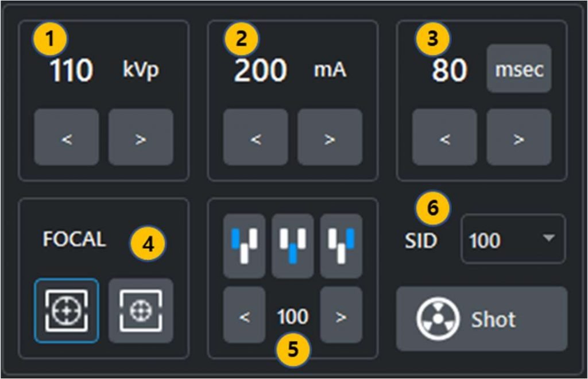The height and width of the screenshot is (379, 588).
Task: Decrease the exposure time value
Action: click(444, 139)
